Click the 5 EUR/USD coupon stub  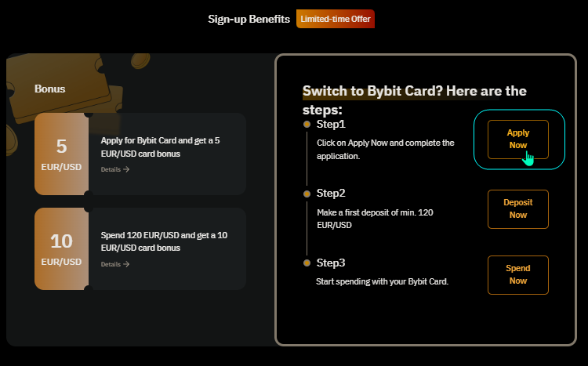pos(61,154)
